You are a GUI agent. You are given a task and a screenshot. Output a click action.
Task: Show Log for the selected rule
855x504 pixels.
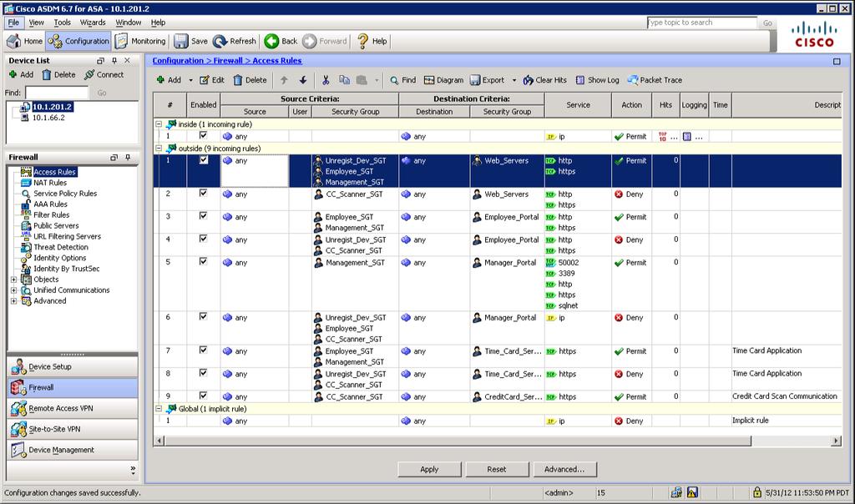pyautogui.click(x=598, y=80)
